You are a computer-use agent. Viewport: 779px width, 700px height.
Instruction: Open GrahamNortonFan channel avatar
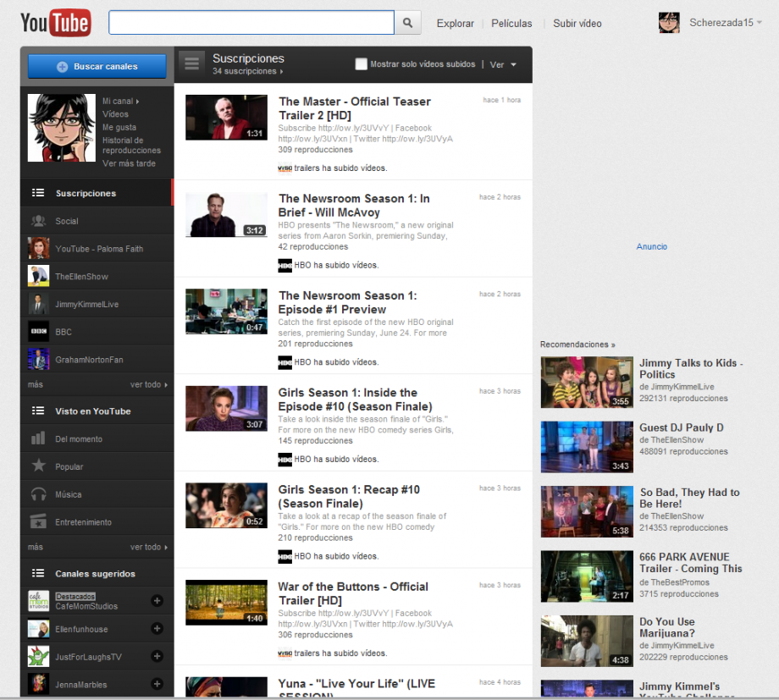pyautogui.click(x=38, y=359)
